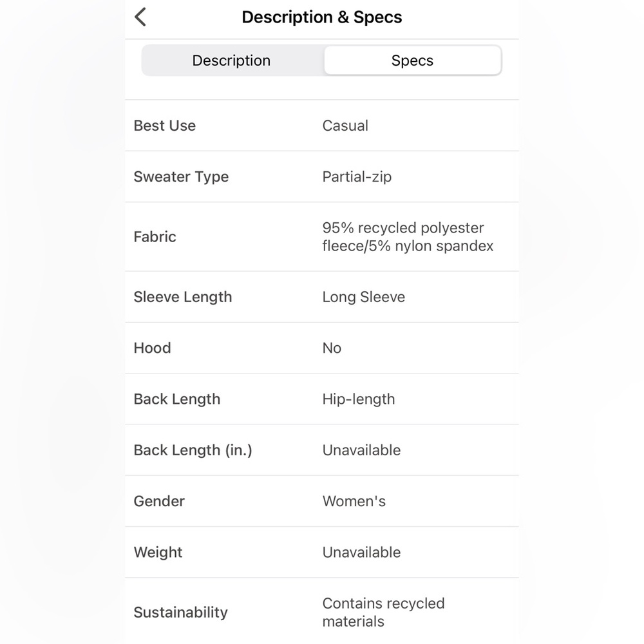644x644 pixels.
Task: Select the Sustainability row label
Action: [181, 612]
